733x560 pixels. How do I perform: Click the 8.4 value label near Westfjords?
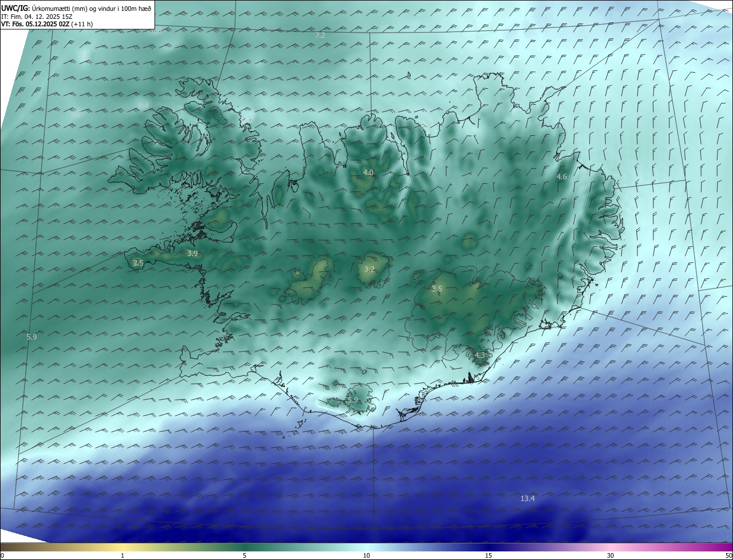pyautogui.click(x=143, y=105)
